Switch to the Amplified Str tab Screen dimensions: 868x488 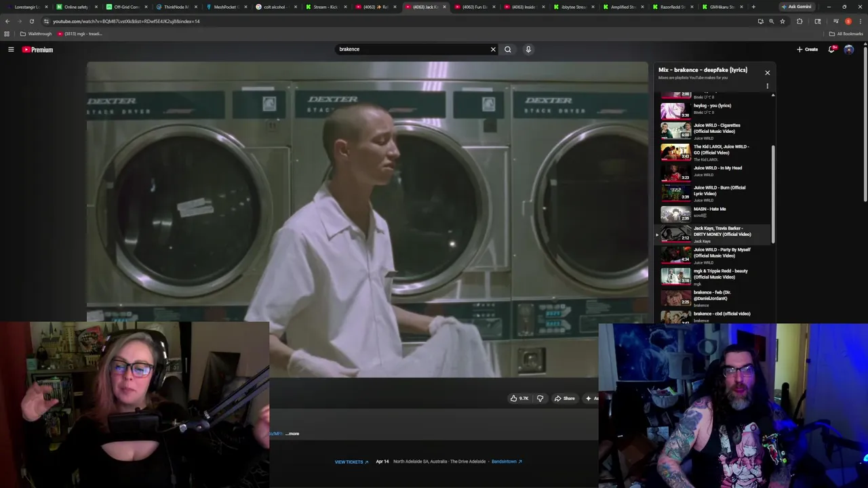coord(623,7)
